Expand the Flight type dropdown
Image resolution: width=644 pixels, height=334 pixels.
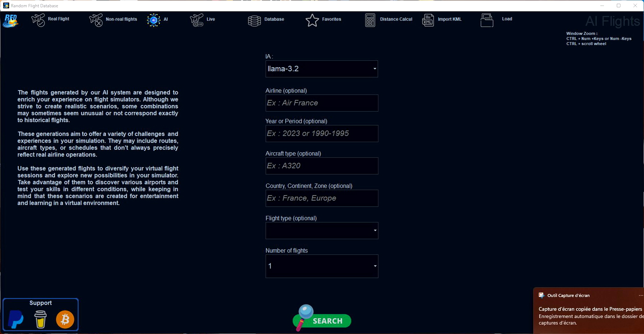[x=322, y=230]
